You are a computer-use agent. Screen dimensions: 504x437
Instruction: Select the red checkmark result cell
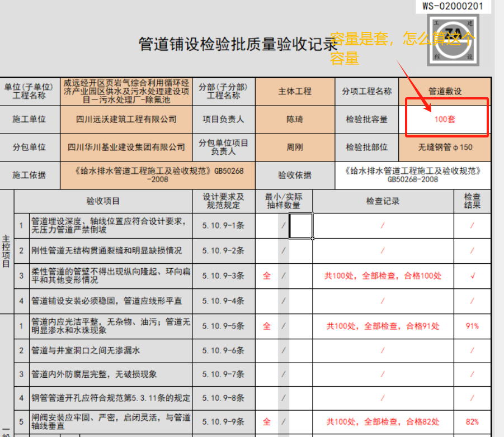pyautogui.click(x=472, y=276)
